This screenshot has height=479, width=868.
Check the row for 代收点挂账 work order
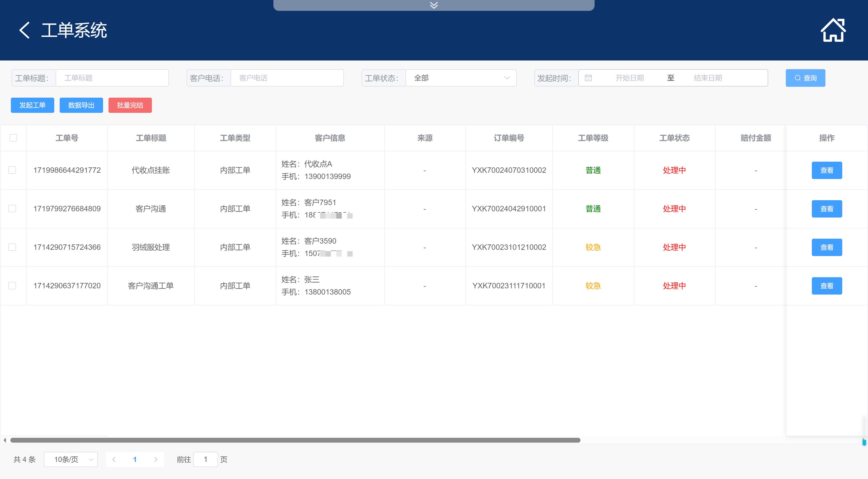pos(12,170)
